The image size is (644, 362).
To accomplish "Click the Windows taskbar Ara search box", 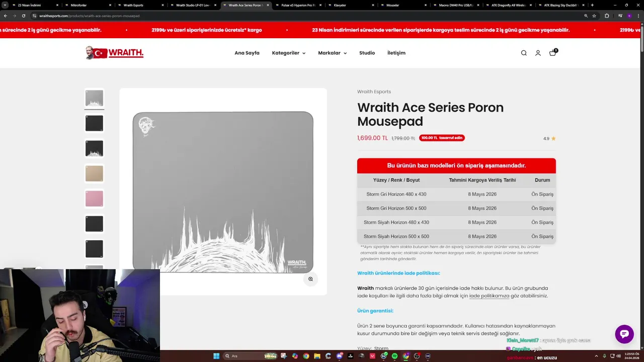I will 251,356.
